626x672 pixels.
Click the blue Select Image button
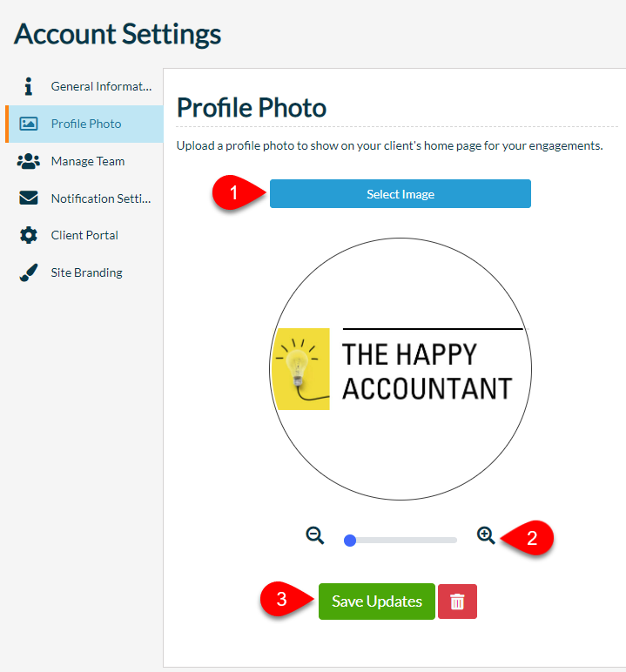pyautogui.click(x=400, y=194)
